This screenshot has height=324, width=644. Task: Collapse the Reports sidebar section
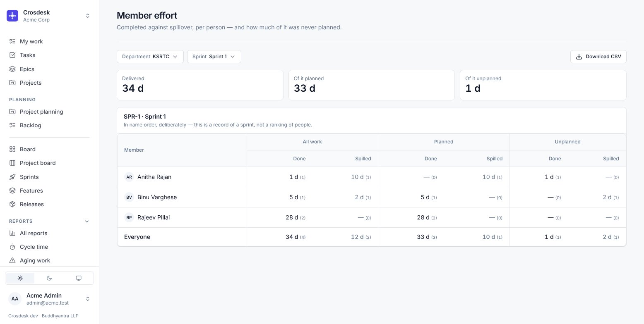click(x=87, y=221)
